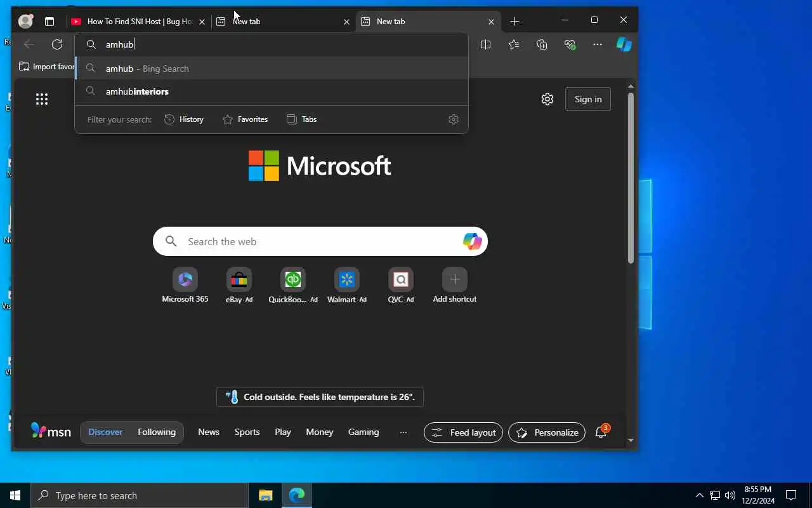Image resolution: width=812 pixels, height=508 pixels.
Task: Switch to the How To Find SNI Host tab
Action: coord(139,22)
